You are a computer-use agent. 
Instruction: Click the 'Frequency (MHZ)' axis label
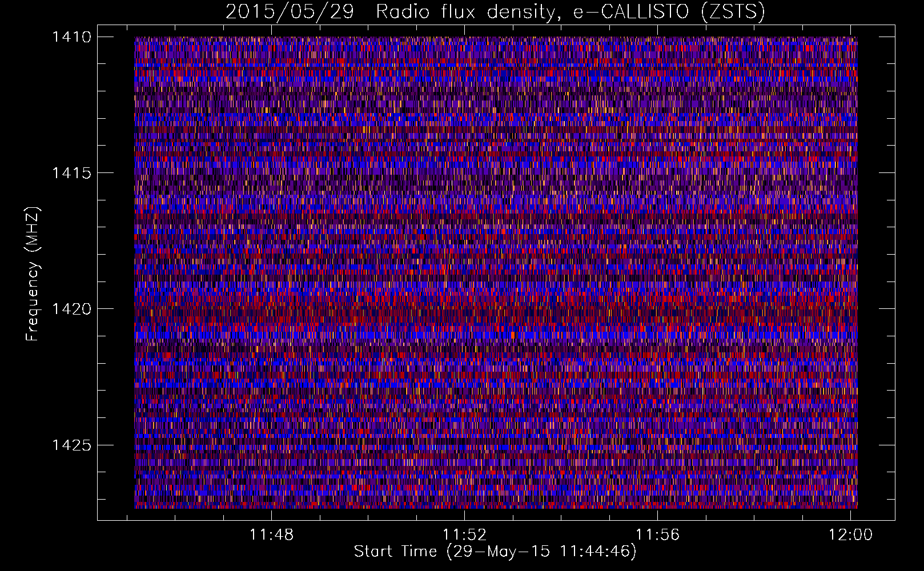(x=33, y=274)
